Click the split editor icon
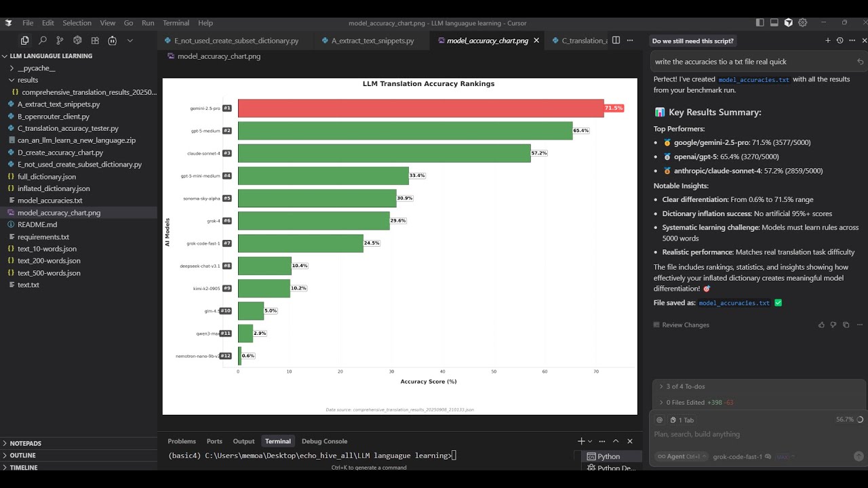Image resolution: width=868 pixels, height=488 pixels. (616, 41)
